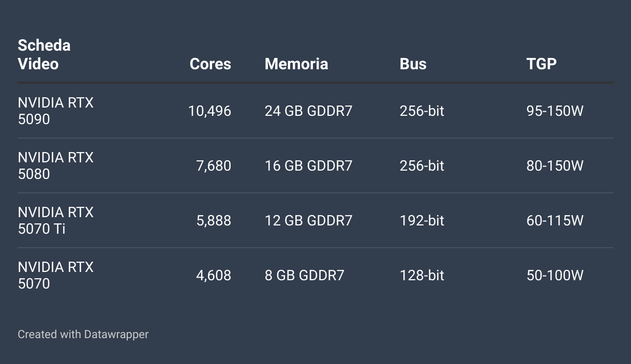Click the NVIDIA RTX 5080 row name
The width and height of the screenshot is (631, 364).
coord(56,165)
